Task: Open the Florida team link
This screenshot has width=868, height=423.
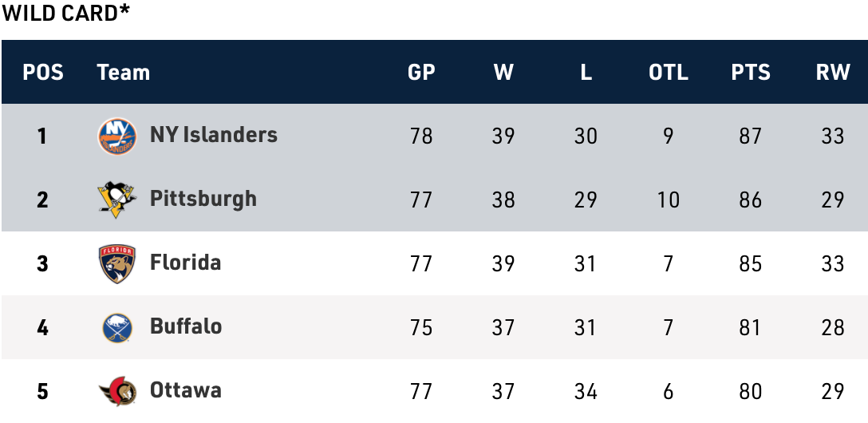Action: click(x=185, y=263)
